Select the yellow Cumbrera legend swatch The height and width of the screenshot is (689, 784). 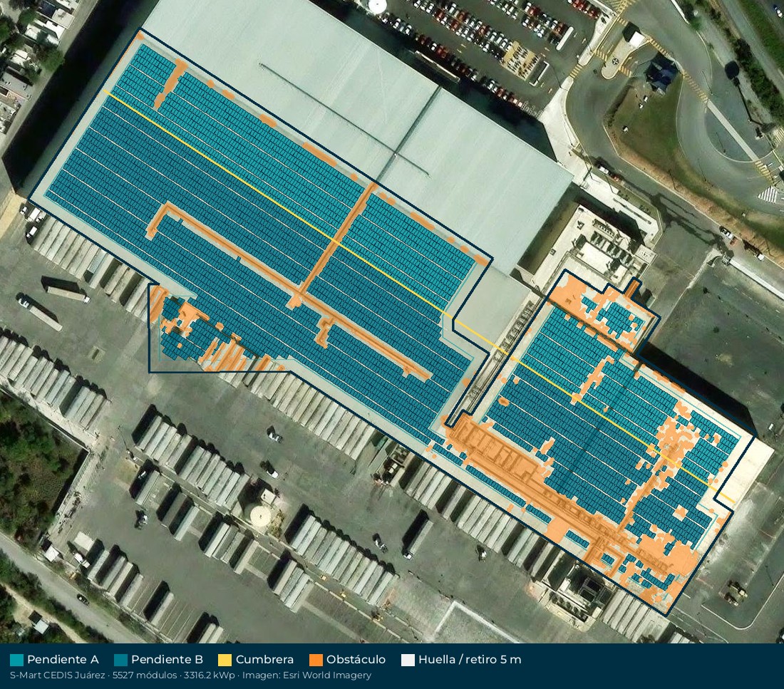click(x=225, y=660)
